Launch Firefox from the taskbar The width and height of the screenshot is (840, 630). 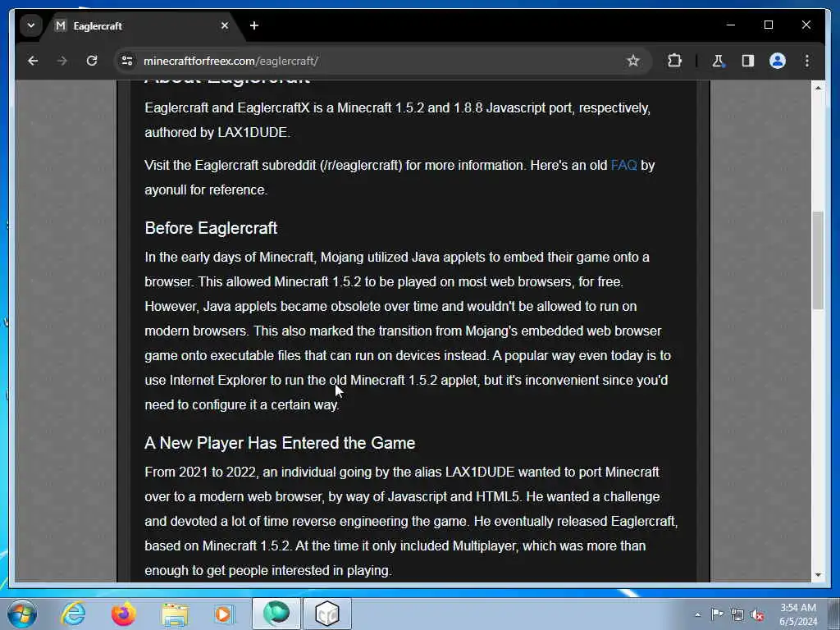123,614
